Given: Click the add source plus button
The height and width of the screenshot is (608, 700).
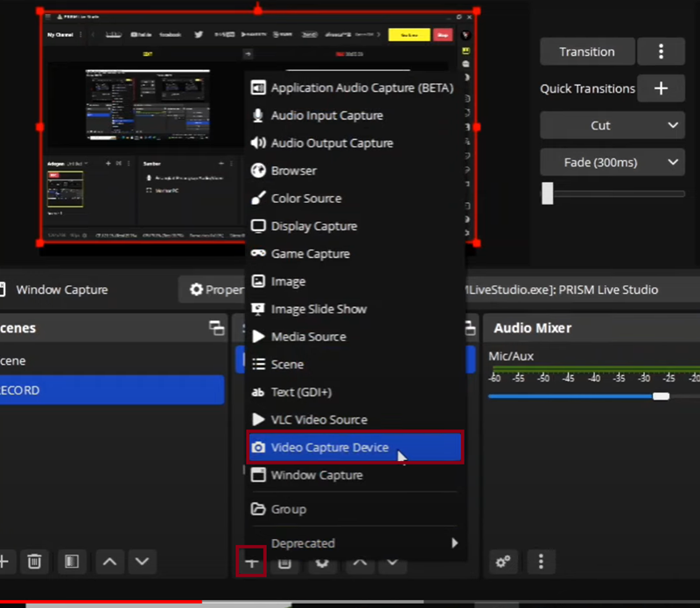Looking at the screenshot, I should tap(250, 563).
